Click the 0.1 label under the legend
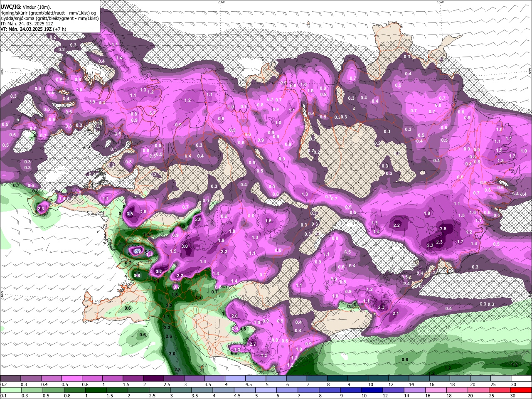The image size is (532, 399). [x=3, y=396]
